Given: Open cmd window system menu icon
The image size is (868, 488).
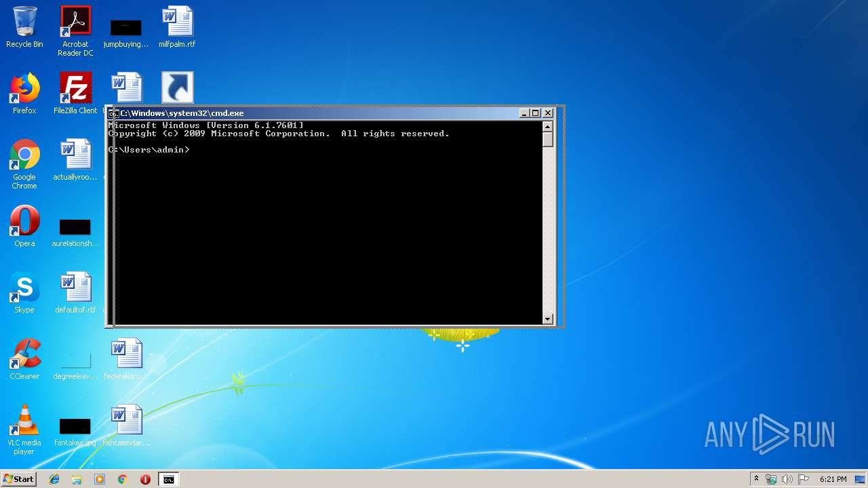Looking at the screenshot, I should (x=113, y=113).
